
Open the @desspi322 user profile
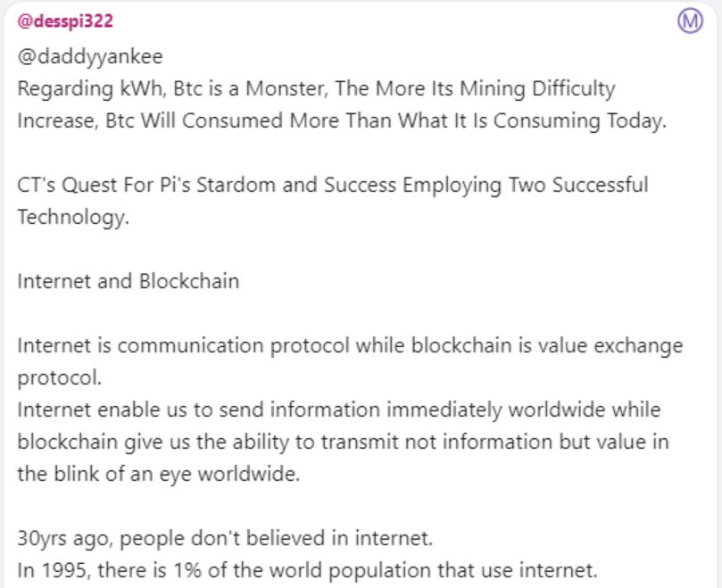point(65,21)
